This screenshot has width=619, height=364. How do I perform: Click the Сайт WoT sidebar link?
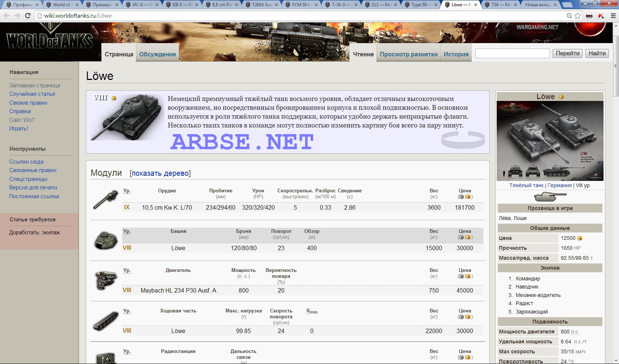click(x=22, y=120)
